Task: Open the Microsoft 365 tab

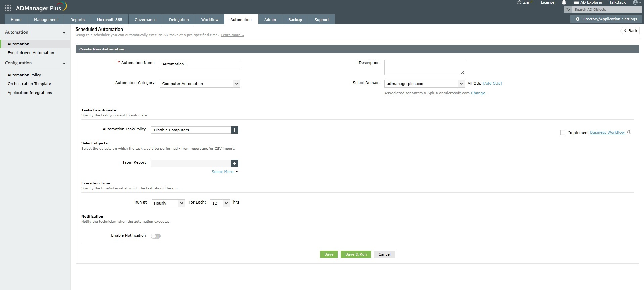Action: pyautogui.click(x=109, y=20)
